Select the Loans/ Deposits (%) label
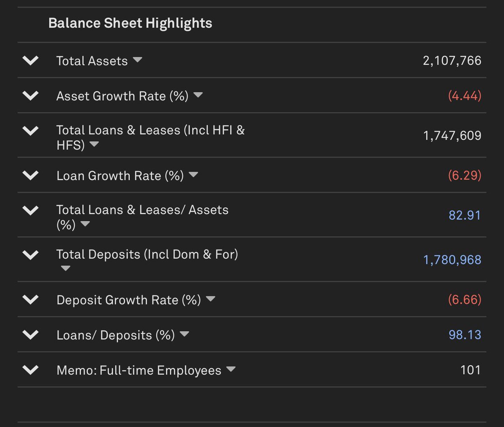504x427 pixels. coord(115,335)
